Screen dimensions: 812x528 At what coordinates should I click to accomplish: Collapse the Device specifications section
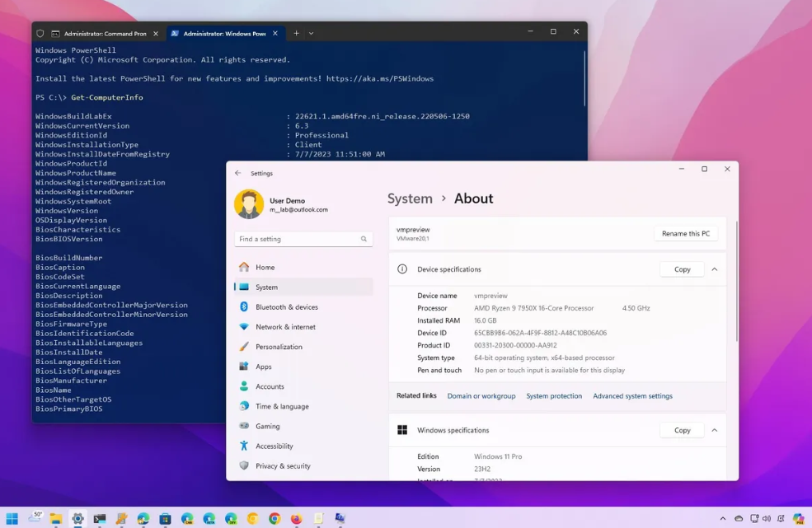pyautogui.click(x=715, y=269)
